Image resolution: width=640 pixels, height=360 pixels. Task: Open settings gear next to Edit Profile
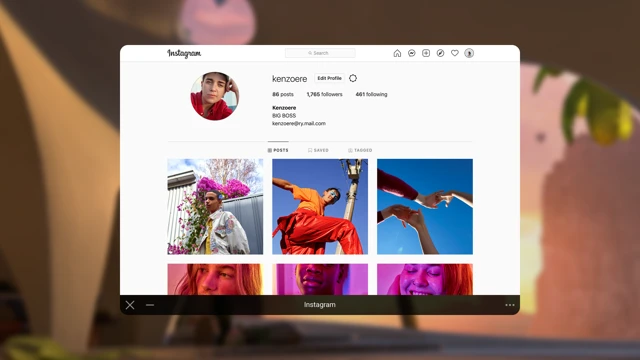tap(353, 78)
